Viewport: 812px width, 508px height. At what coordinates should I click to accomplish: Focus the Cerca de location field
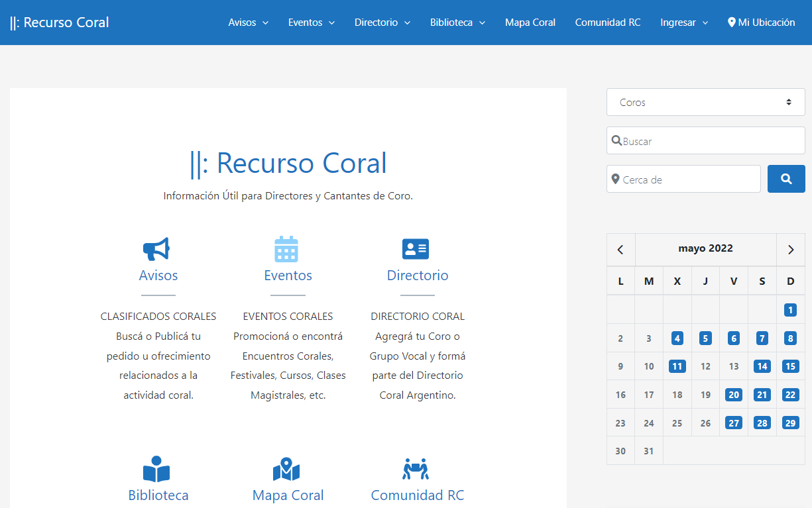686,179
